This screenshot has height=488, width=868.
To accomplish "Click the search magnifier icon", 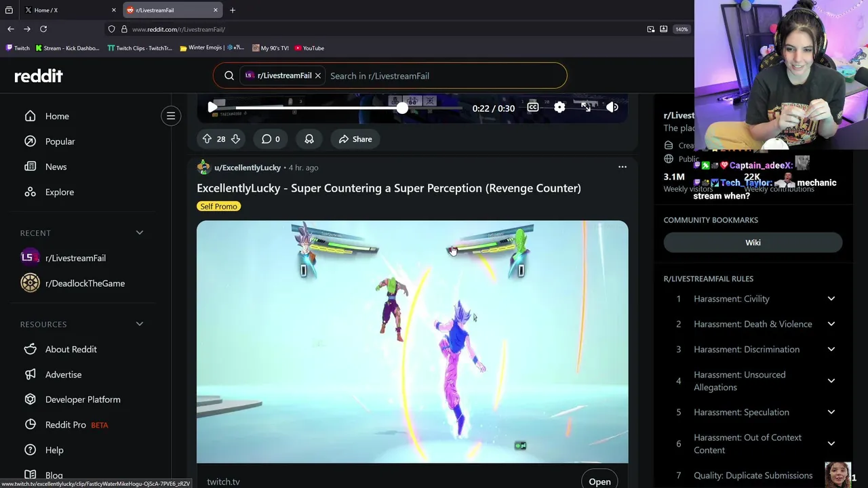I will coord(229,76).
